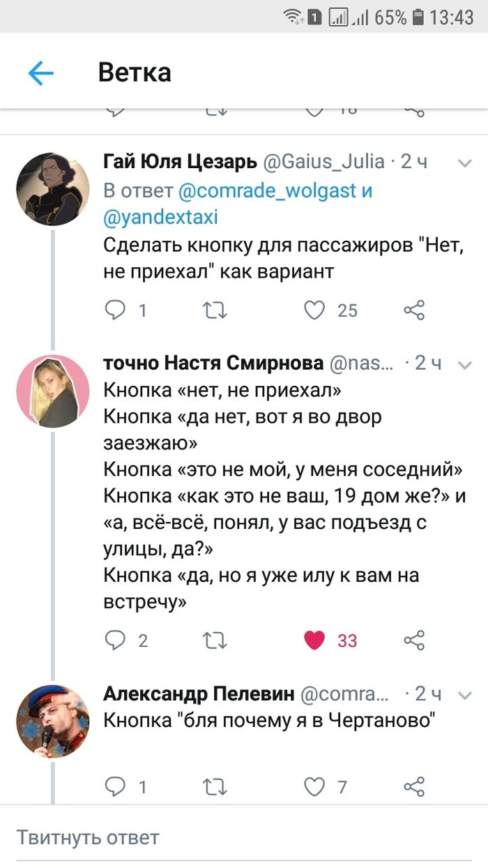Reply to Александр Пелевин's tweet

click(115, 787)
